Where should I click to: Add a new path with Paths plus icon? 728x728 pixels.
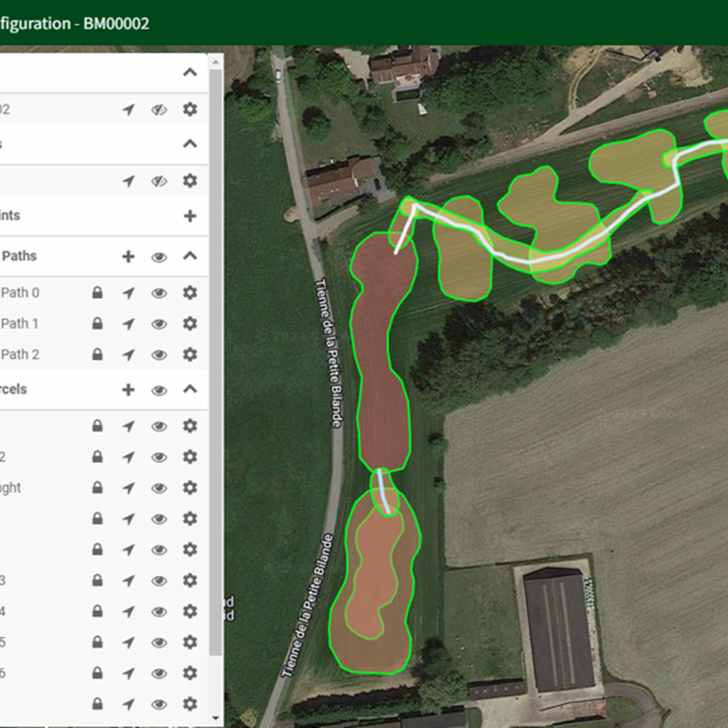128,257
